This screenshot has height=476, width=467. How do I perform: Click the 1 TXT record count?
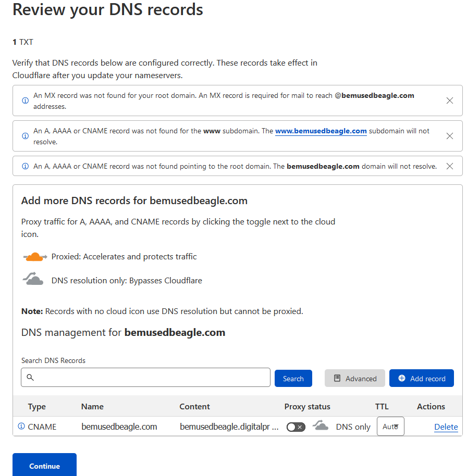23,42
